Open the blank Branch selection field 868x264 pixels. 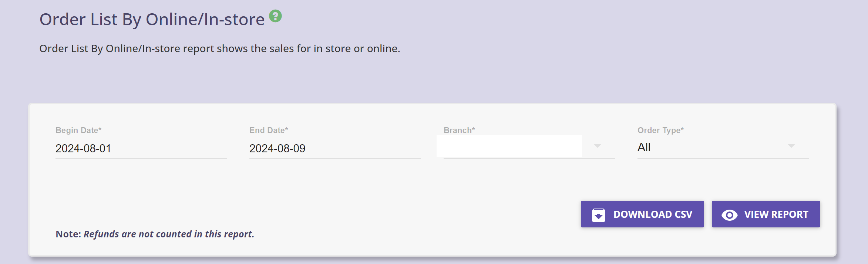tap(529, 148)
